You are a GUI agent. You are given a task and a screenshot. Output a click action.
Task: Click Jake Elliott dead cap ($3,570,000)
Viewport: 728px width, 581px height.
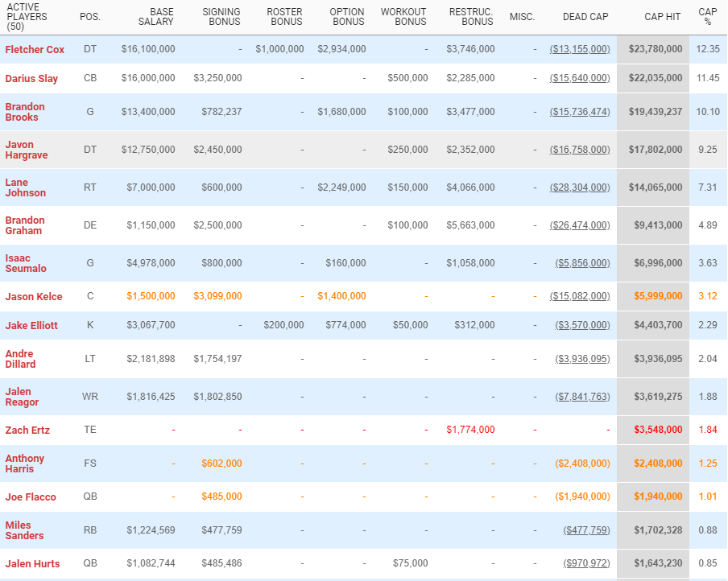tap(583, 325)
